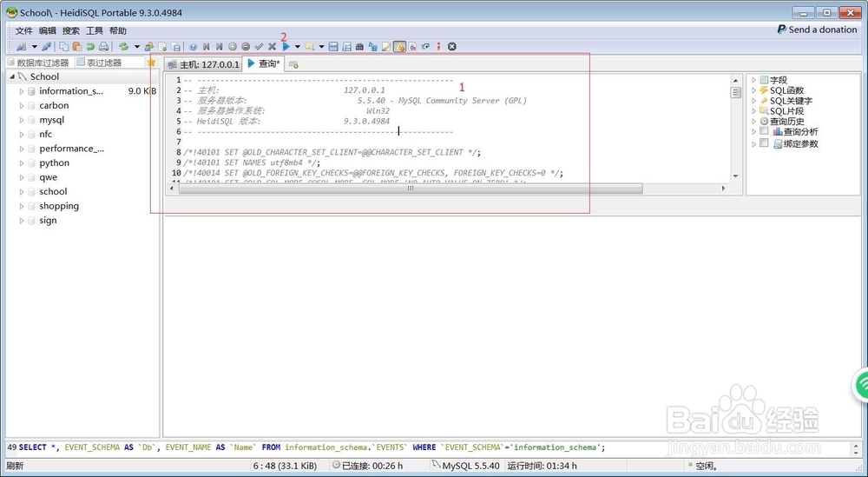Open the 工具 menu

point(94,30)
